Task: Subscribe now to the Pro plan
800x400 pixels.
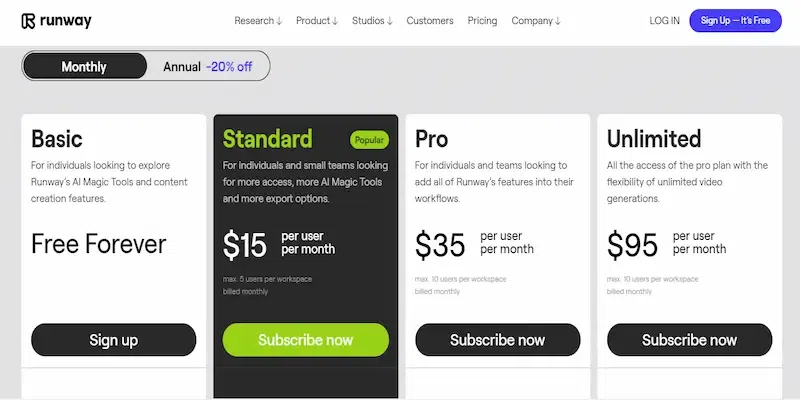Action: (x=497, y=340)
